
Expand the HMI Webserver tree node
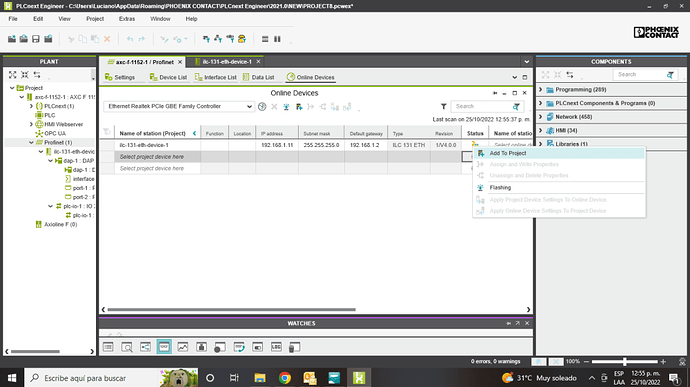click(31, 125)
